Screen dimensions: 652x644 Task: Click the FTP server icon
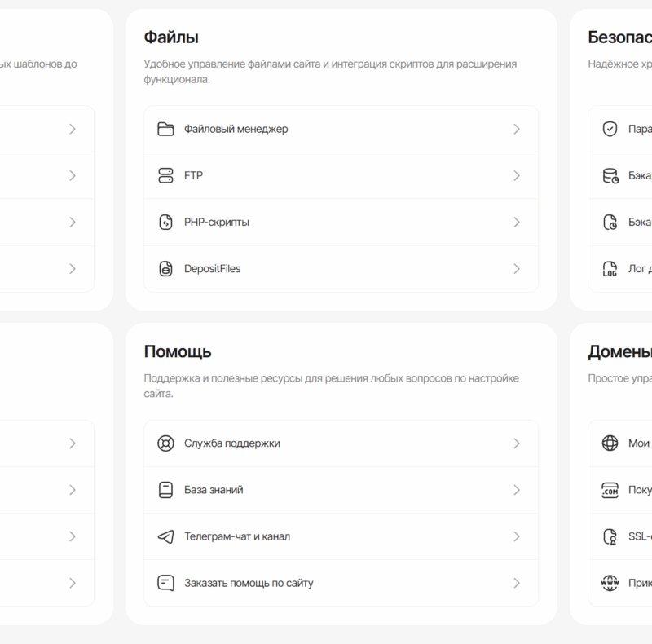tap(165, 175)
